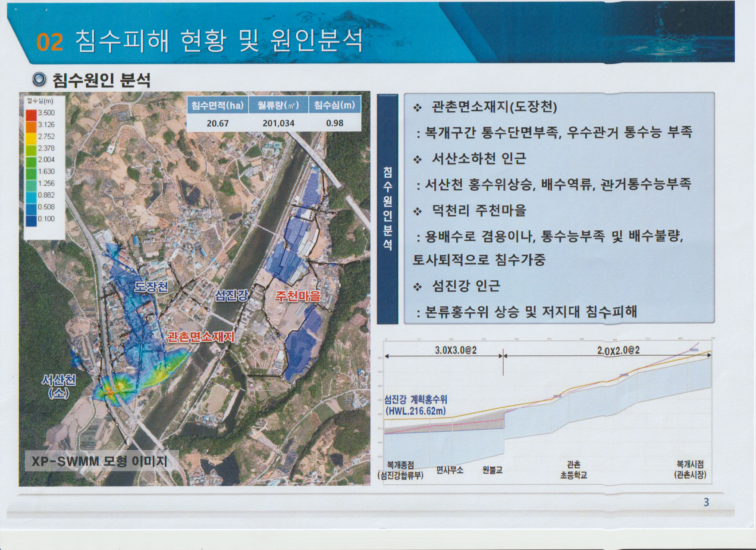Click the 3.0X3.0@2 section label in the chart
756x550 pixels.
(x=455, y=350)
